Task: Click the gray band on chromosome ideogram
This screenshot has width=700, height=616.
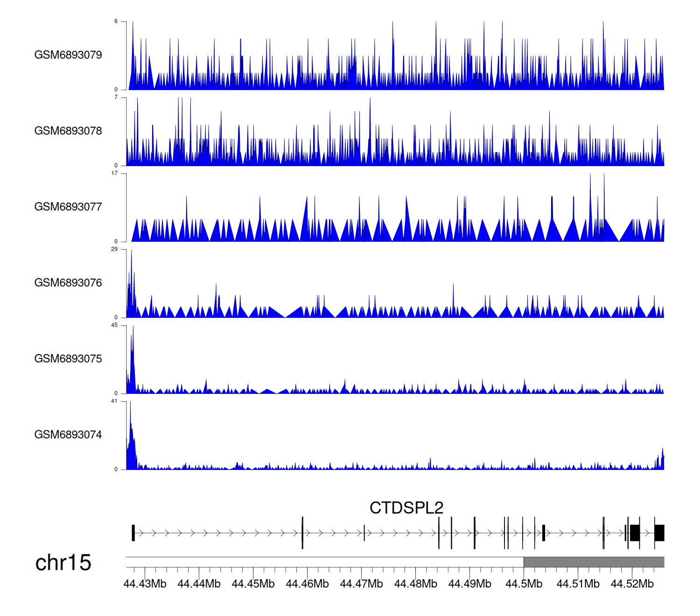Action: (x=594, y=562)
